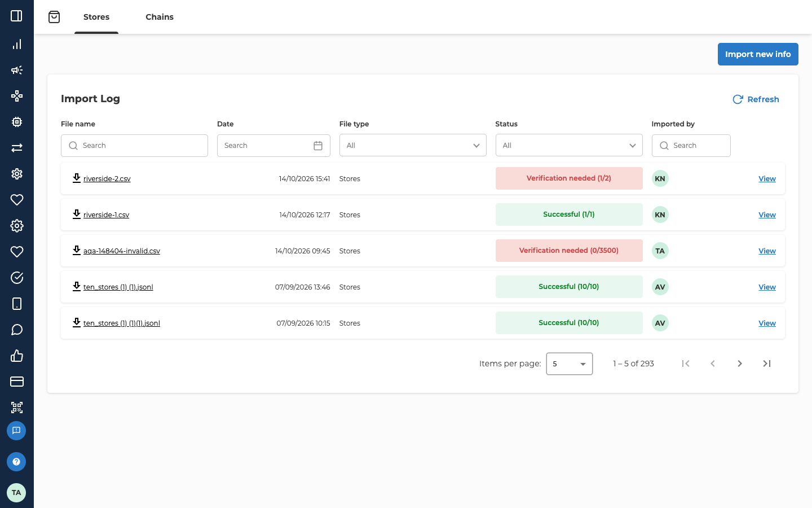Focus the File name search field
Image resolution: width=812 pixels, height=508 pixels.
pos(134,146)
